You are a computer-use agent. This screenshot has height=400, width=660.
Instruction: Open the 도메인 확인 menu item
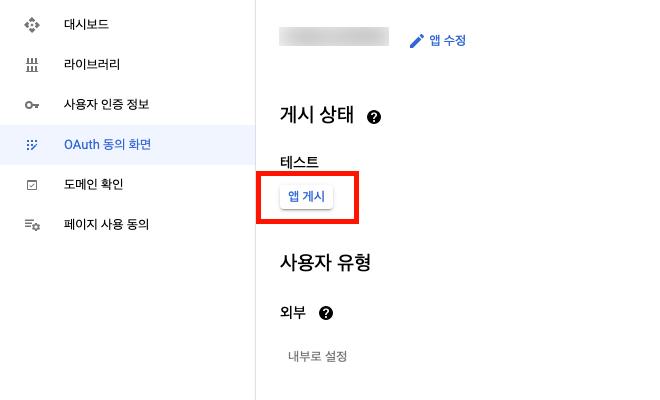tap(93, 184)
